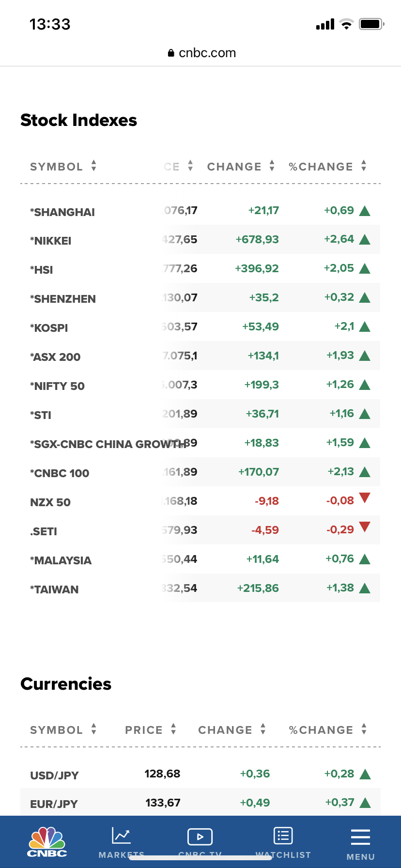Select the .SETI index symbol
Viewport: 401px width, 868px height.
click(44, 531)
